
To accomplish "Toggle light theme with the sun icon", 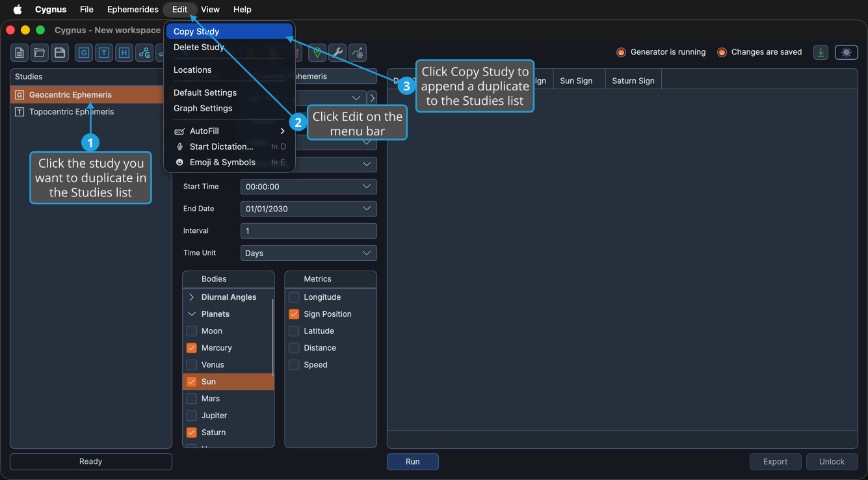I will (x=847, y=53).
